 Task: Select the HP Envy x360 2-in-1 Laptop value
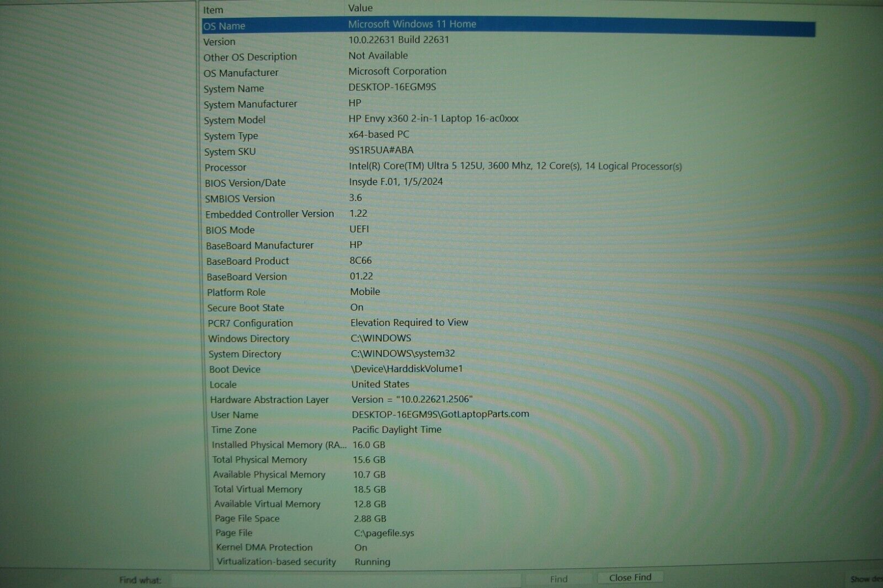click(x=433, y=119)
